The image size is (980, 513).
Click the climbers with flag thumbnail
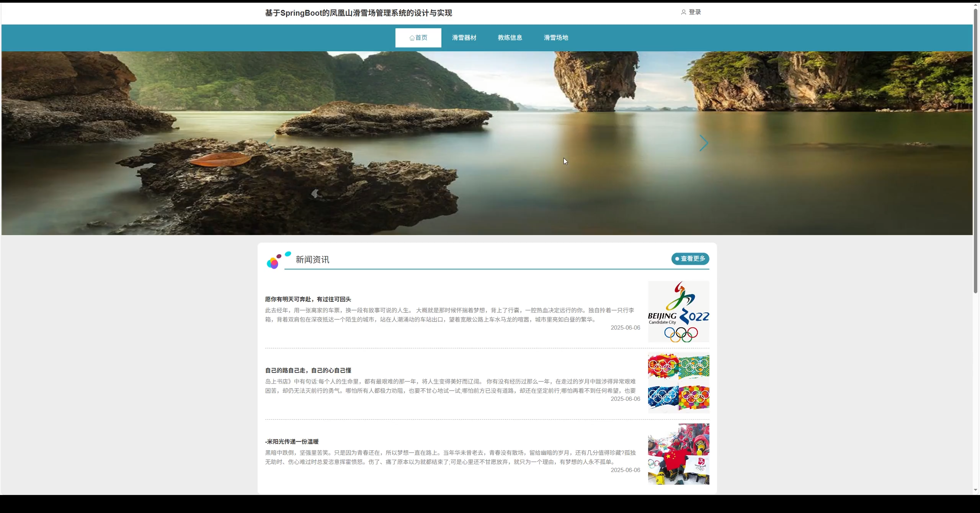(679, 454)
